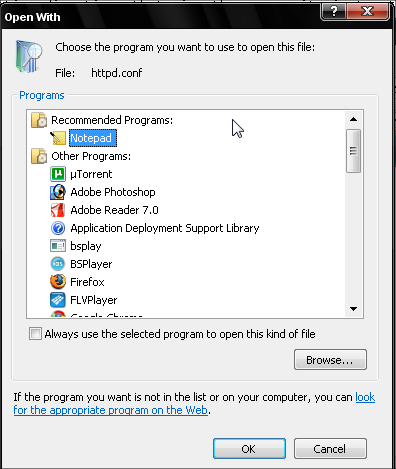
Task: Click the Notepad icon under Recommended Programs
Action: click(58, 138)
